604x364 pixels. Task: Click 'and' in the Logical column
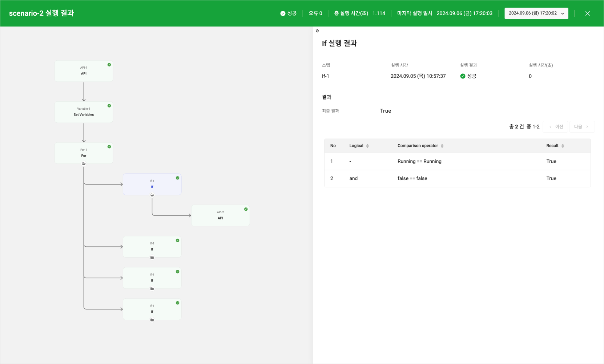(x=354, y=178)
